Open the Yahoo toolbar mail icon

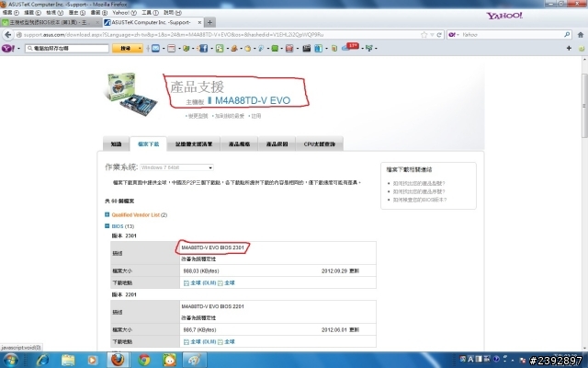155,48
